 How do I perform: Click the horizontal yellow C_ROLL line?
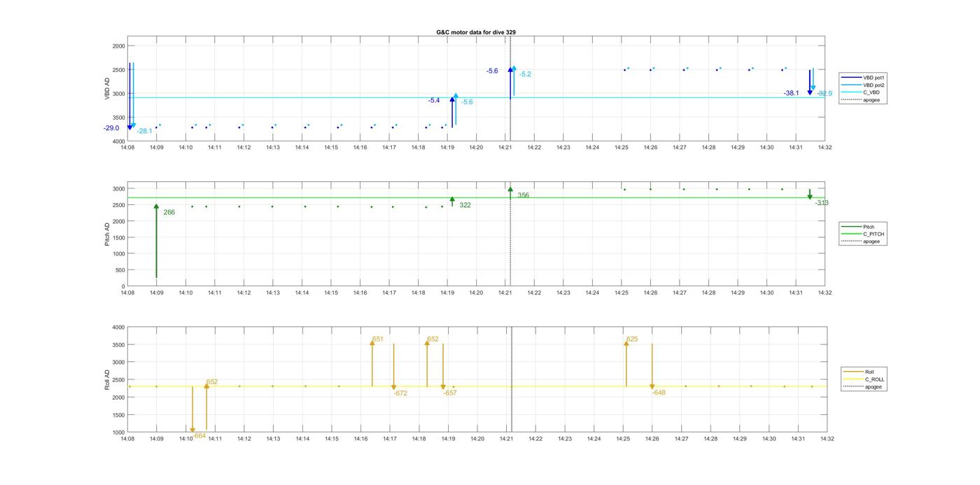476,386
